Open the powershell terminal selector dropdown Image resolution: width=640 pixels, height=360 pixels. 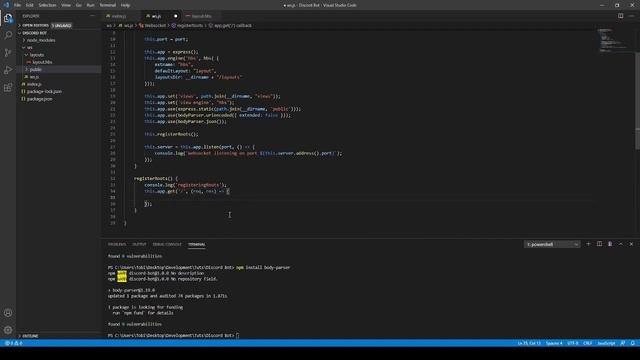click(552, 244)
